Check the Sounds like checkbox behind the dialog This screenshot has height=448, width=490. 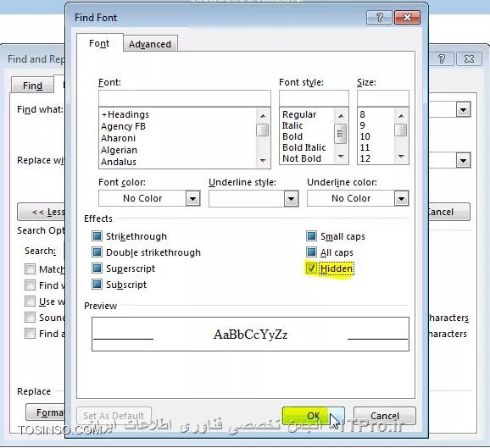pos(30,318)
